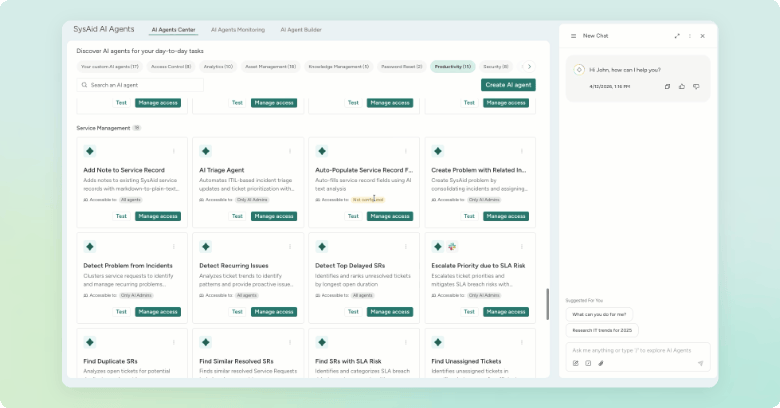
Task: Manage access for Escalate Priority due to SLA Risk
Action: click(506, 312)
